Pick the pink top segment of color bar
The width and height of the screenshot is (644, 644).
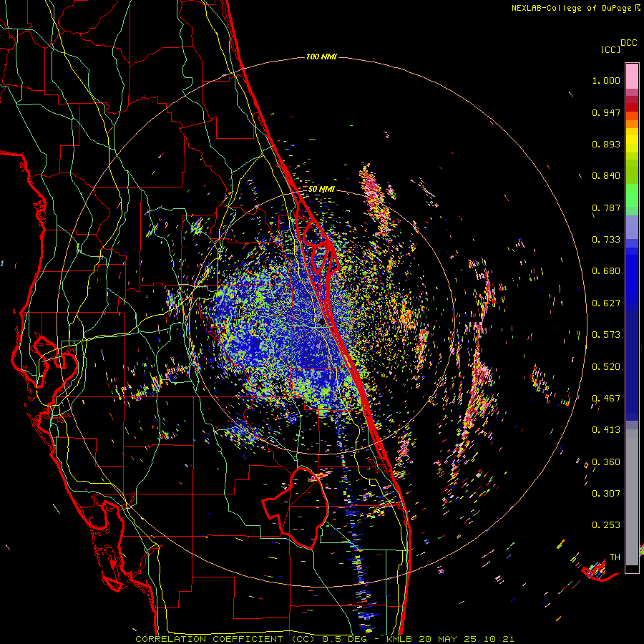click(x=632, y=76)
